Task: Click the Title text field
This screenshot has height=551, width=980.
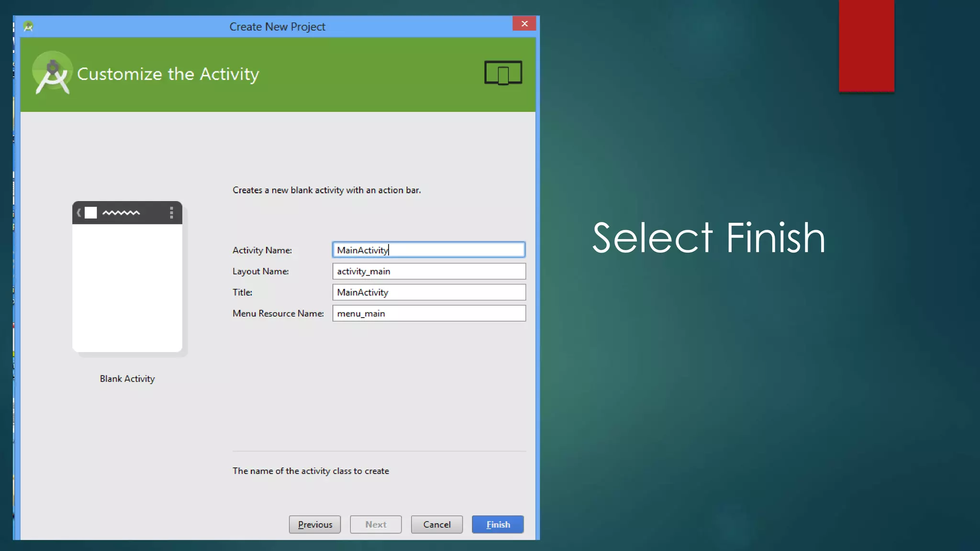Action: coord(429,292)
